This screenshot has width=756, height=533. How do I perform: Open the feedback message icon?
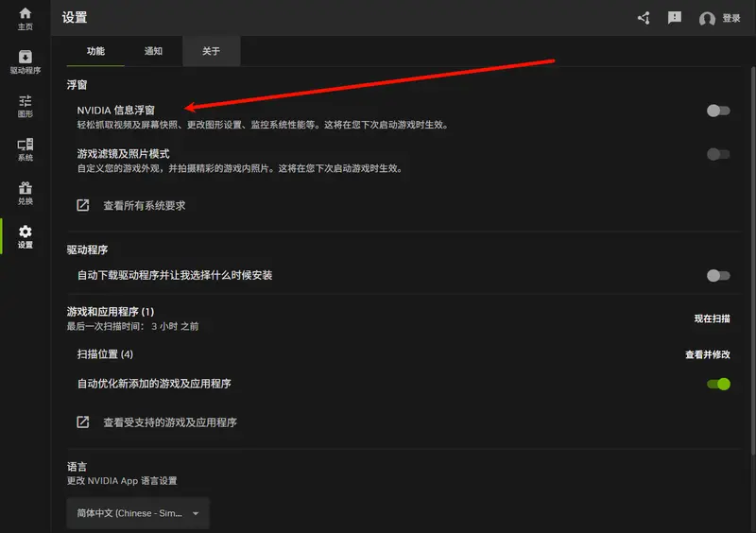pos(675,18)
